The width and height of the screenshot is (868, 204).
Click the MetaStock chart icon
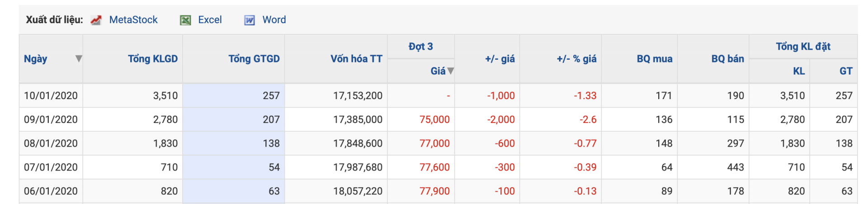(x=96, y=20)
